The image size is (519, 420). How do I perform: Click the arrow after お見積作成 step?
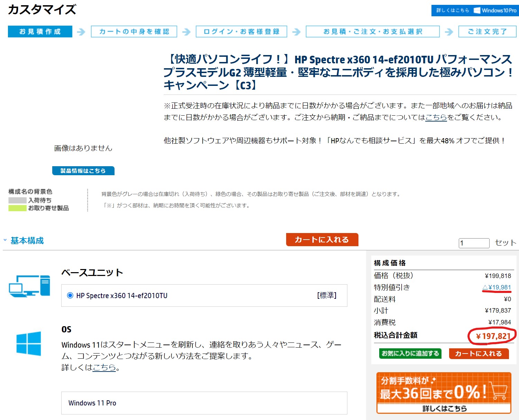coord(81,32)
